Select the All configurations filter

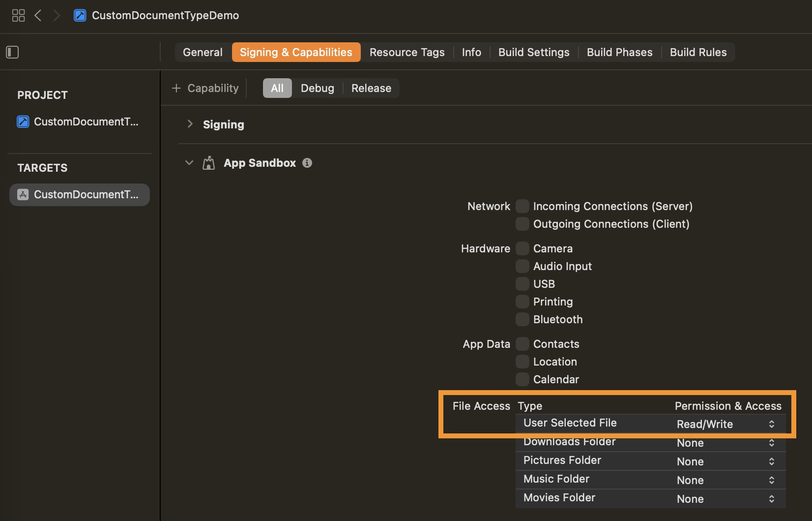pyautogui.click(x=277, y=88)
